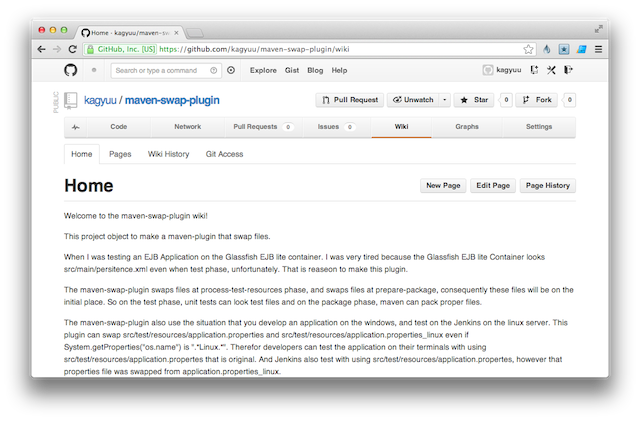Toggle Star on this repository
This screenshot has width=640, height=421.
click(473, 100)
